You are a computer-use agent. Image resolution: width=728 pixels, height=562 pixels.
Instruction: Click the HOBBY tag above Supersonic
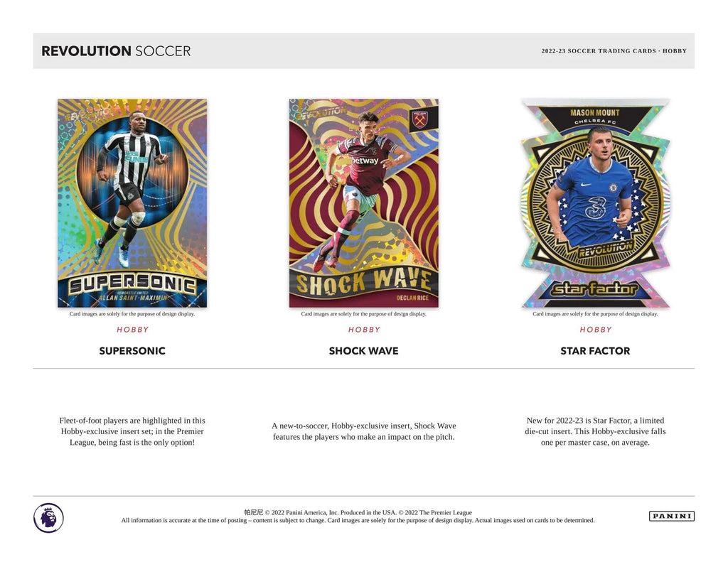pyautogui.click(x=132, y=330)
